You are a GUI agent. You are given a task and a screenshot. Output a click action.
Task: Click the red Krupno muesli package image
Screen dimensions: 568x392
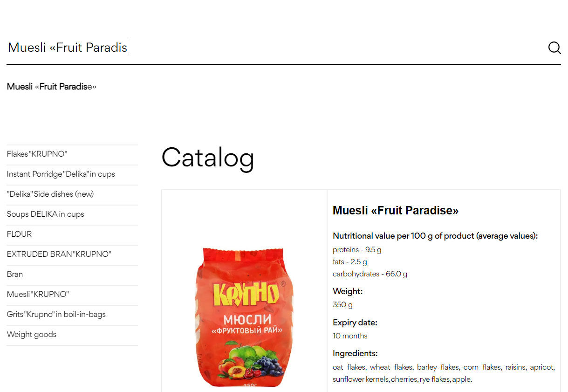pyautogui.click(x=245, y=317)
